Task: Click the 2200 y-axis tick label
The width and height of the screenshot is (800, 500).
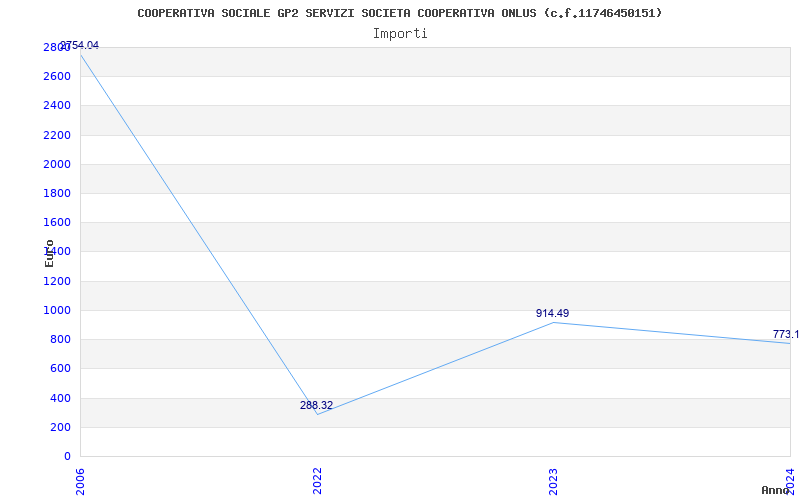Action: (57, 135)
